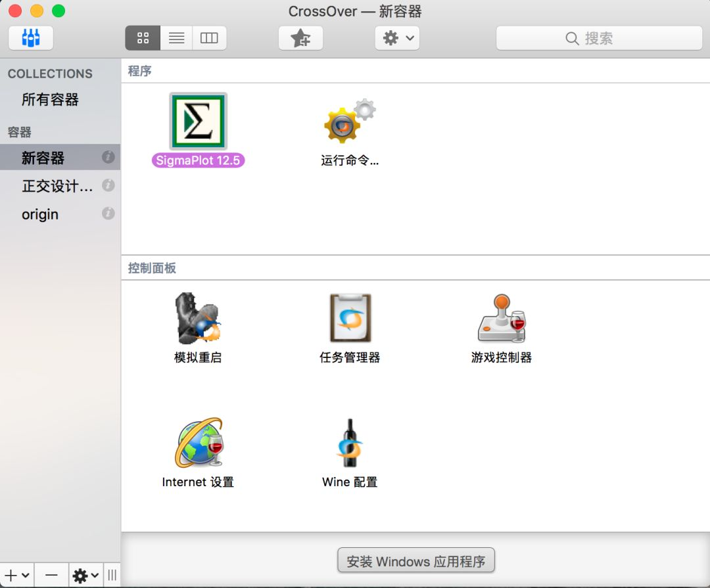The image size is (710, 588).
Task: Select the SigmaPlot 12.5 program icon
Action: coord(199,122)
